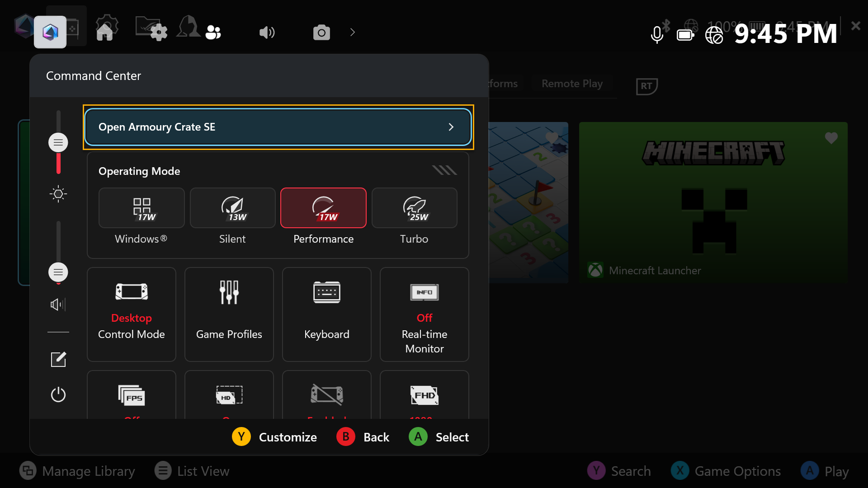
Task: Click the home icon in the top bar
Action: pyautogui.click(x=105, y=32)
